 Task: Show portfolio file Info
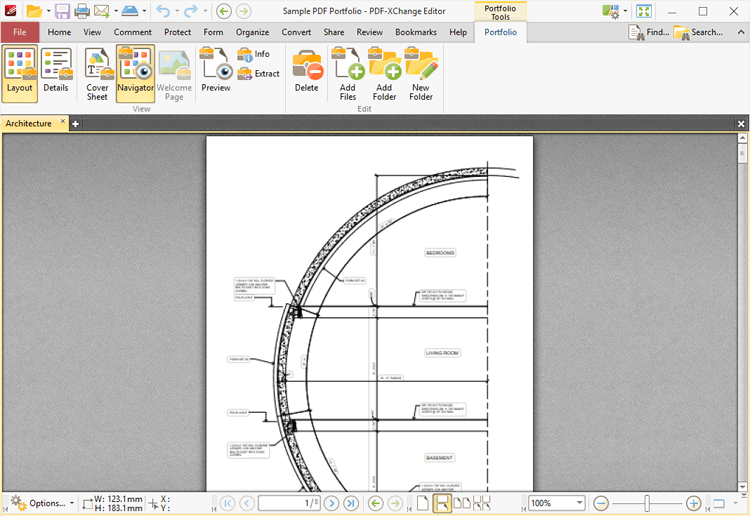(254, 54)
